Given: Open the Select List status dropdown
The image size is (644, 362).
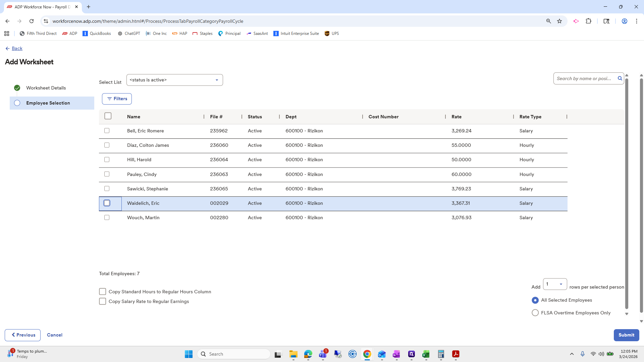Looking at the screenshot, I should [174, 80].
